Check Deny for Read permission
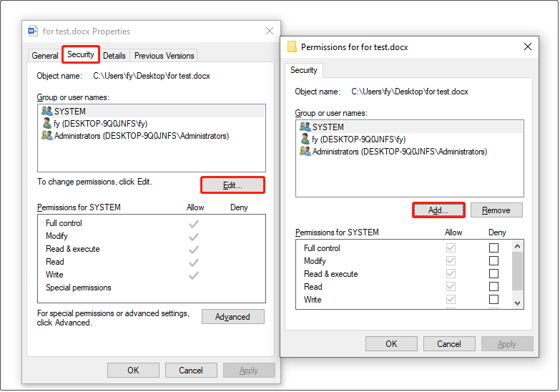560x392 pixels. 493,287
